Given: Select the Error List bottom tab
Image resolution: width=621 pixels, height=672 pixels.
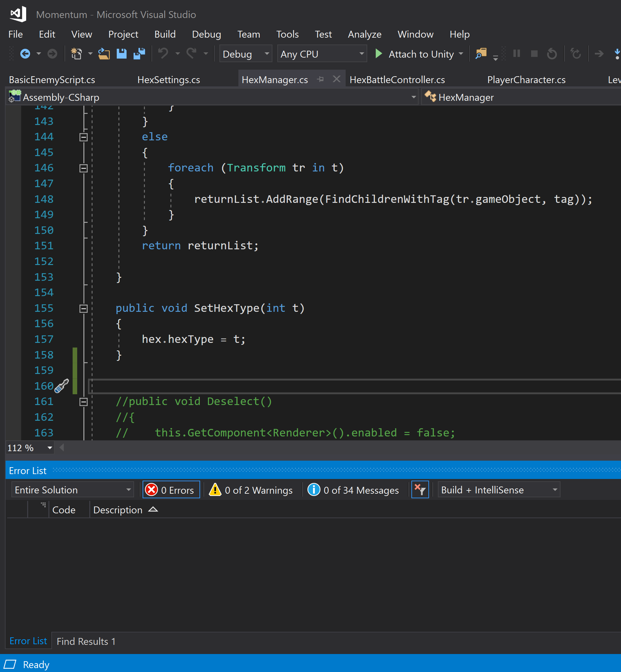Looking at the screenshot, I should tap(28, 641).
